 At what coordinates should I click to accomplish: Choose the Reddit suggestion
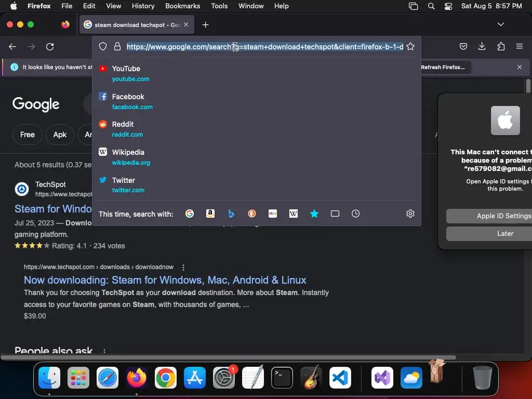click(x=257, y=129)
